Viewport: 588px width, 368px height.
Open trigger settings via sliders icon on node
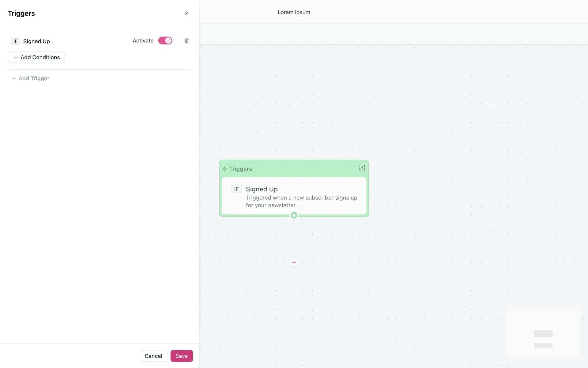point(362,168)
